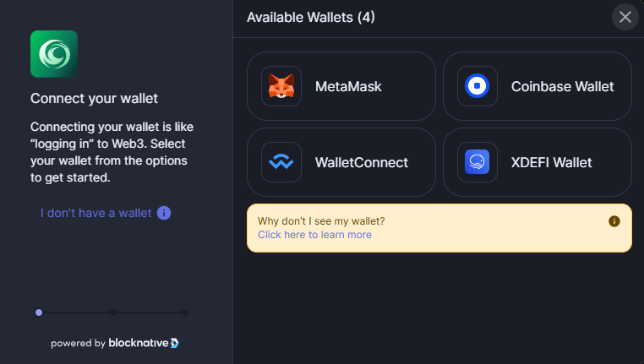This screenshot has height=364, width=644.
Task: Connect with the WalletConnect label
Action: (x=362, y=162)
